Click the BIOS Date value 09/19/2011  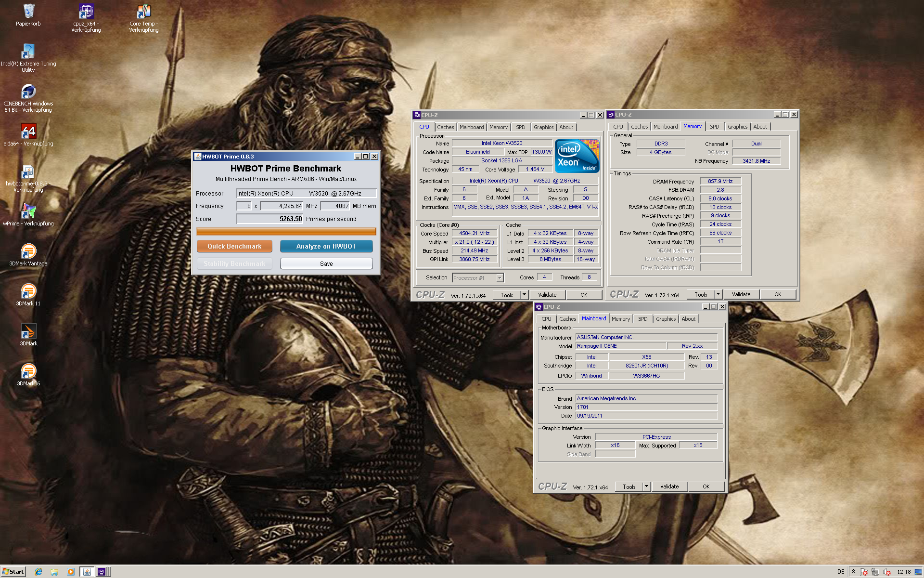click(x=646, y=416)
